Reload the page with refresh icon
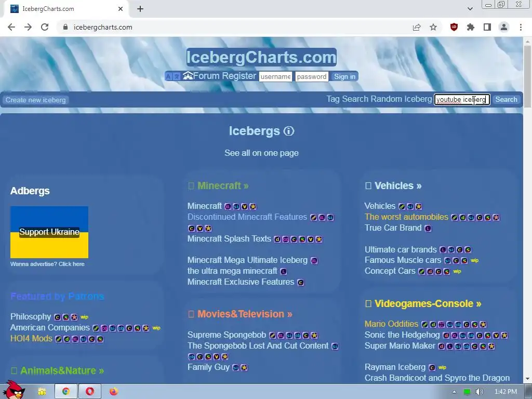This screenshot has width=532, height=399. tap(45, 27)
